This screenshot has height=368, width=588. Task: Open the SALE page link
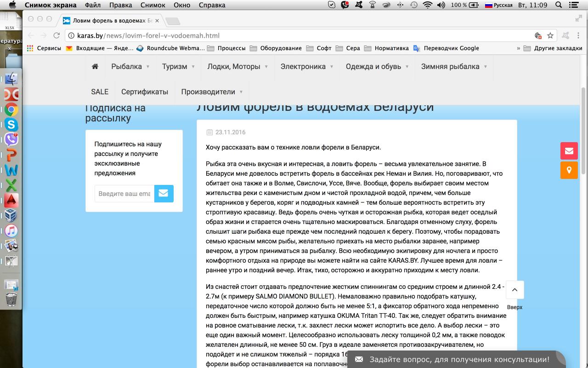pos(100,92)
